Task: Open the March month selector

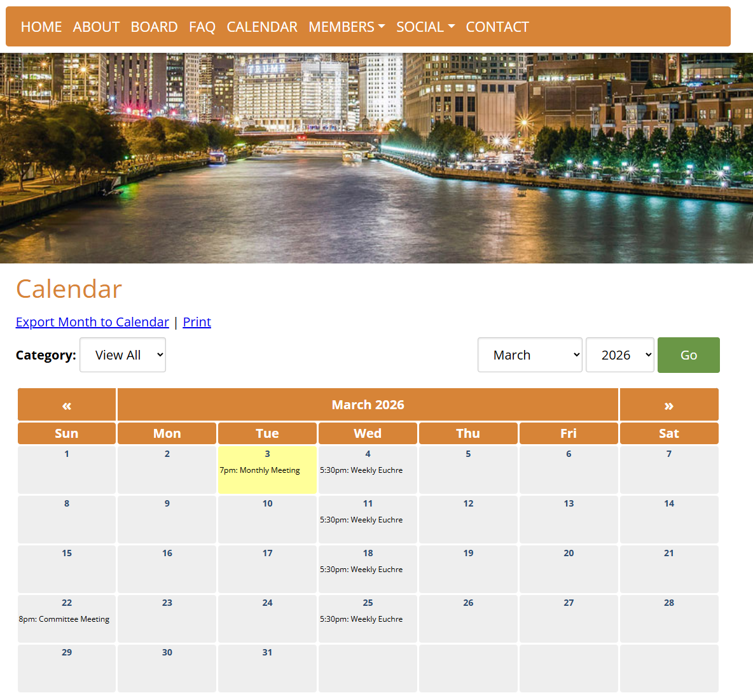Action: tap(529, 355)
